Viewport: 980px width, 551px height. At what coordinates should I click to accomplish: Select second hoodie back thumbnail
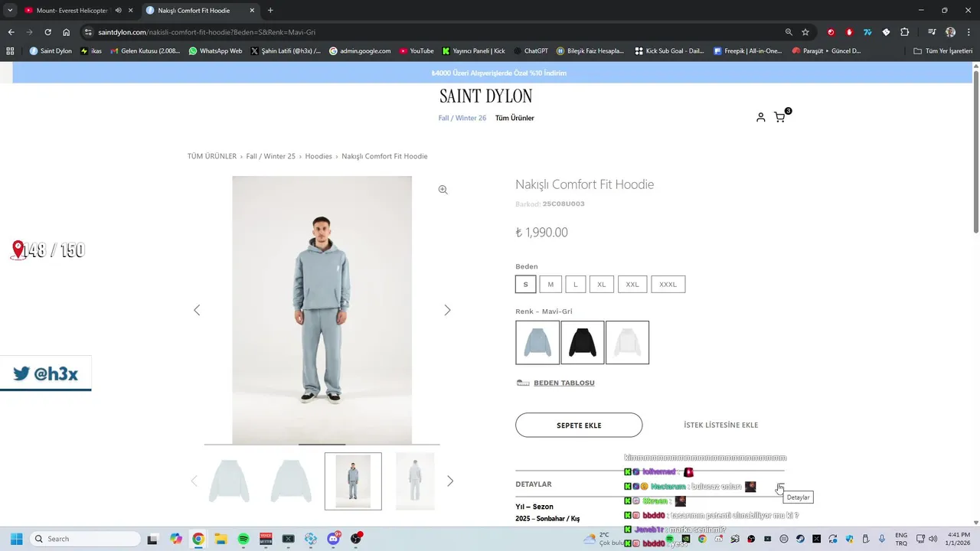point(291,481)
